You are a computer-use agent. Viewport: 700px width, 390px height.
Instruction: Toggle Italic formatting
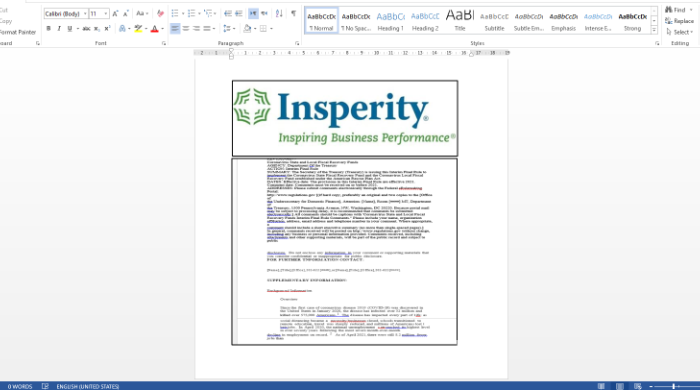point(59,29)
